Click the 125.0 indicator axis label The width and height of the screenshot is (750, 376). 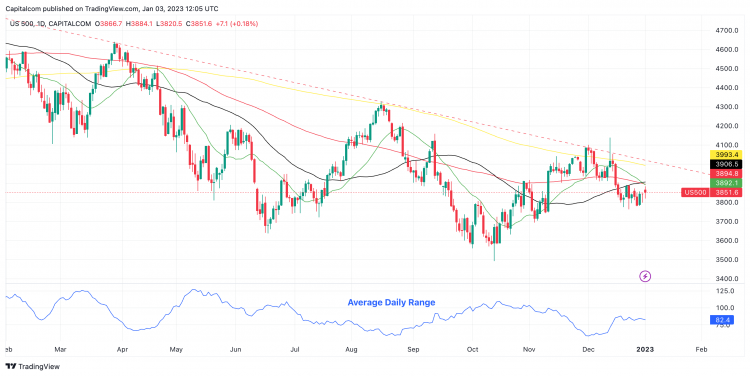click(724, 291)
